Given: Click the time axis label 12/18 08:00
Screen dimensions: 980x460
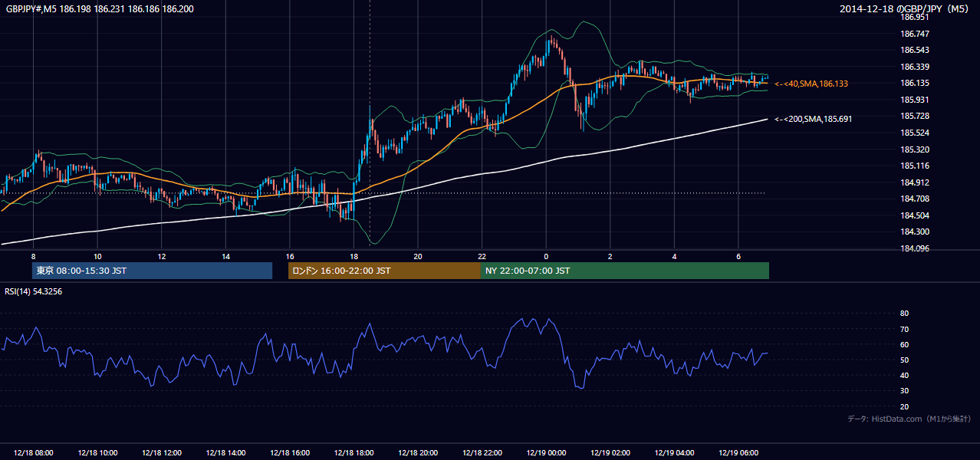Looking at the screenshot, I should (x=33, y=453).
